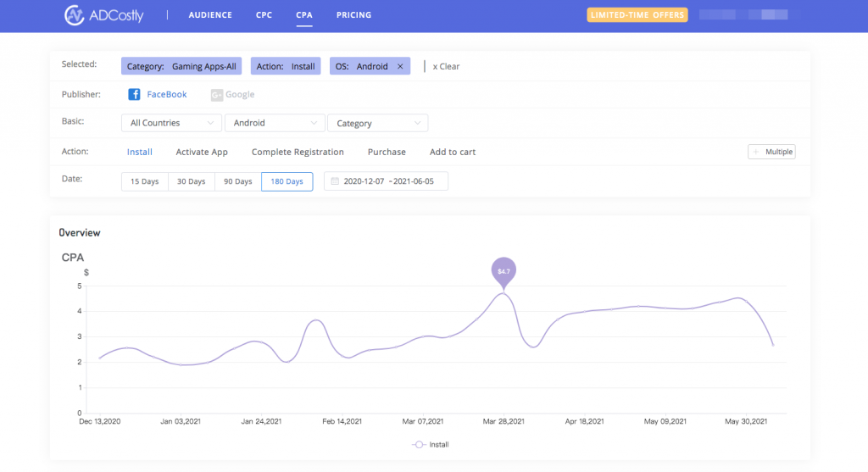This screenshot has width=868, height=472.
Task: Open the Category dropdown
Action: 377,123
